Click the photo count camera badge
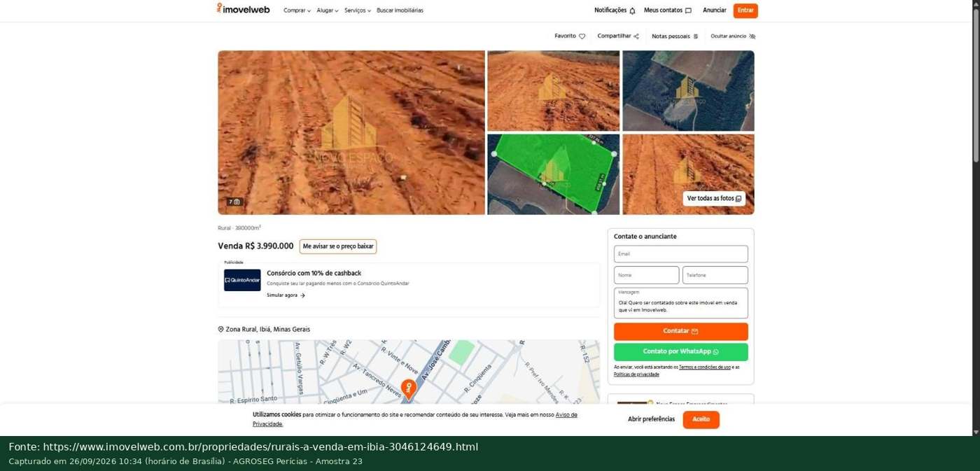 [x=234, y=202]
